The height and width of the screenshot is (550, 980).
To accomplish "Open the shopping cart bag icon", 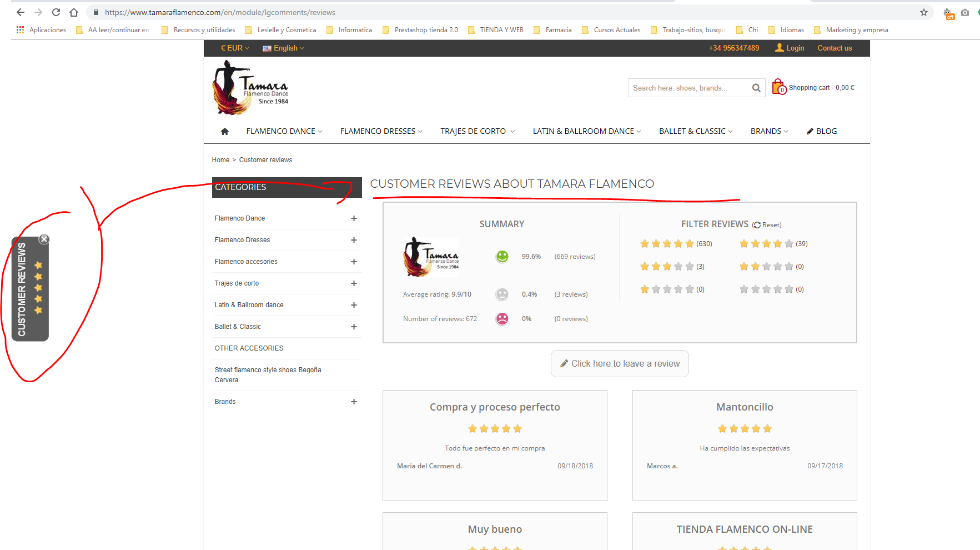I will tap(778, 87).
